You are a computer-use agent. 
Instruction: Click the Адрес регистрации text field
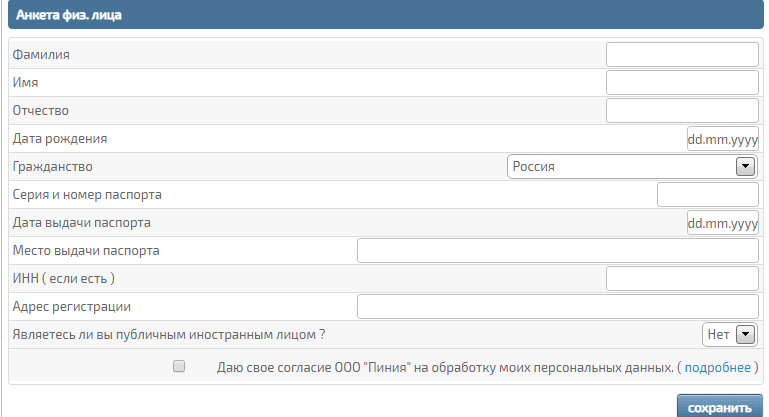pos(558,307)
